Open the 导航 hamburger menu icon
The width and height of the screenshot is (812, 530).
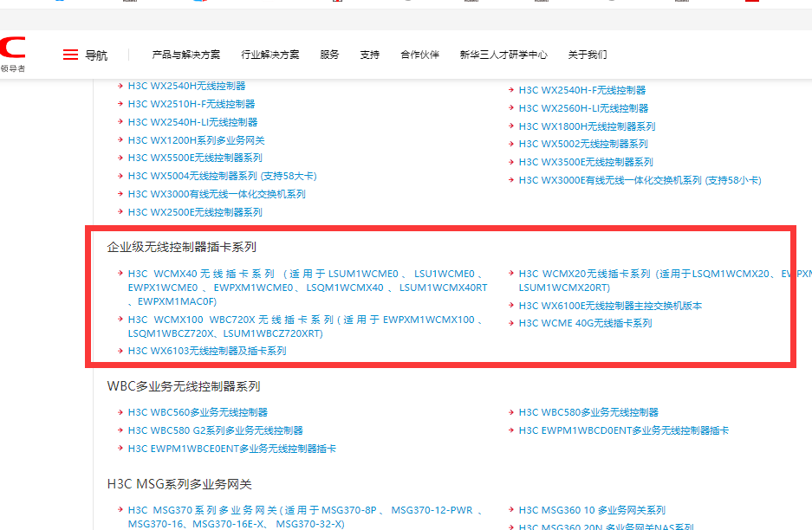point(70,55)
